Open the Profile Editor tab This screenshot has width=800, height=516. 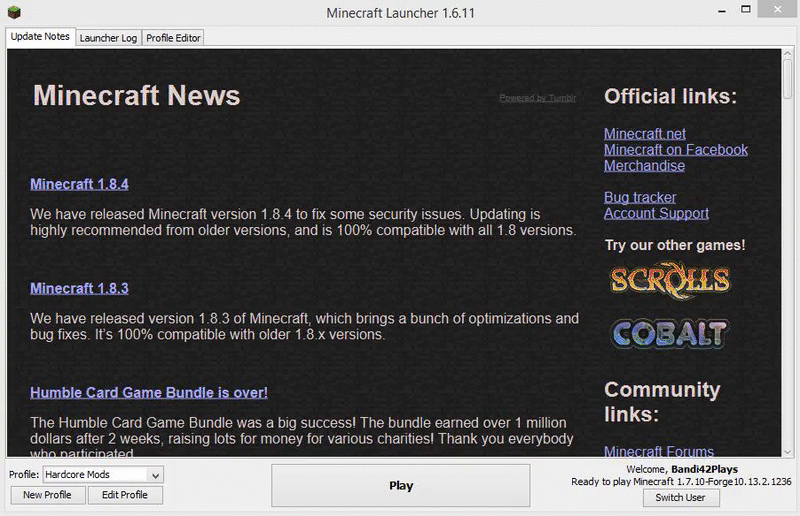(x=173, y=38)
